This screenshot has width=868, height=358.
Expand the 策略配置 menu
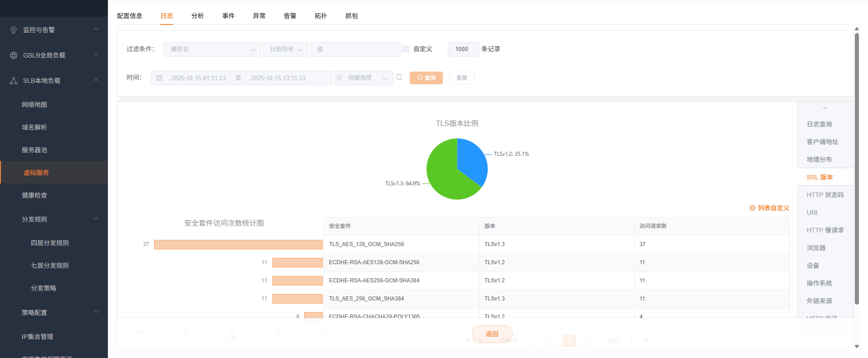[96, 312]
